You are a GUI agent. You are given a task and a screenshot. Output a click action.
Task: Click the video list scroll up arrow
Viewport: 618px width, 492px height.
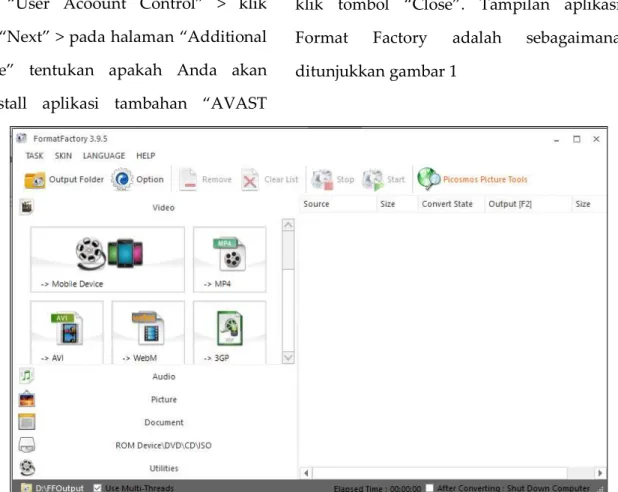point(289,225)
